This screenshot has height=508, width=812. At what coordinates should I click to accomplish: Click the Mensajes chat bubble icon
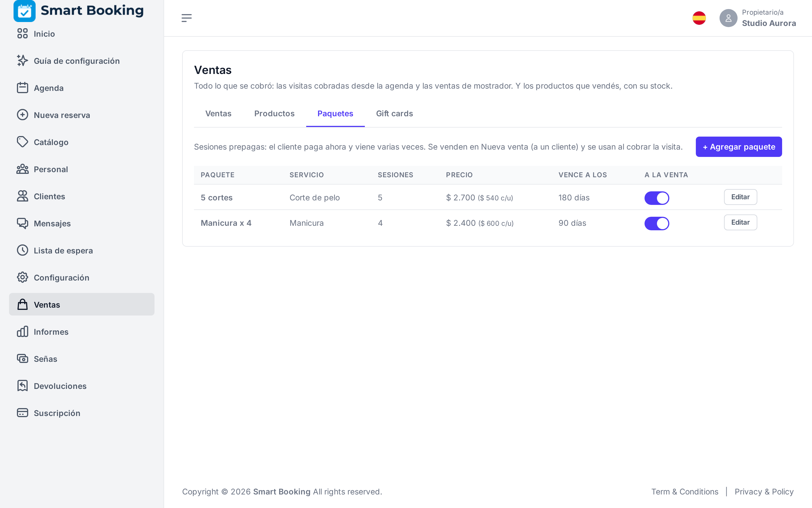[23, 223]
